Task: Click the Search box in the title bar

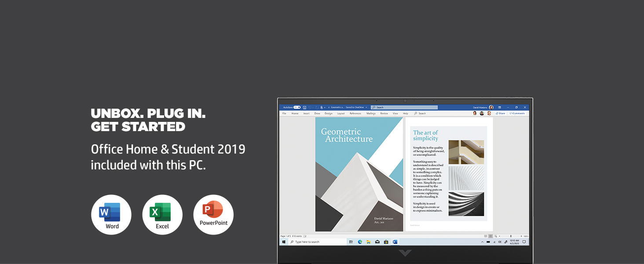Action: 404,107
